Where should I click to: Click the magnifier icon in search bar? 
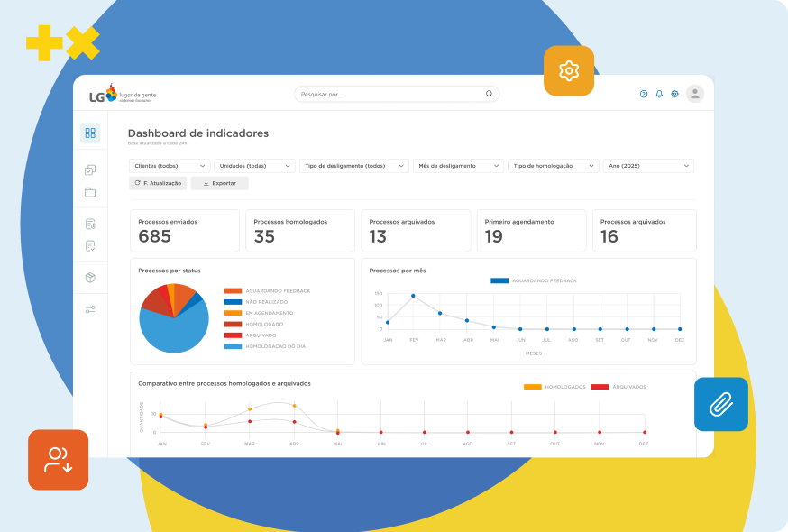click(490, 94)
